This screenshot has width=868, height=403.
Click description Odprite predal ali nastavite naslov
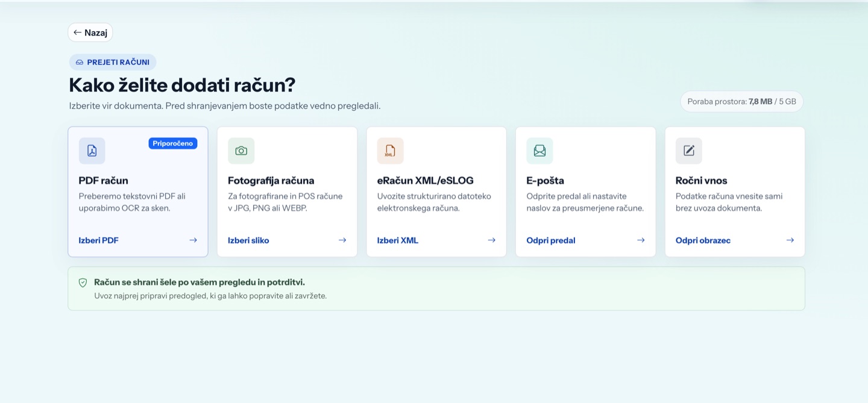click(585, 202)
